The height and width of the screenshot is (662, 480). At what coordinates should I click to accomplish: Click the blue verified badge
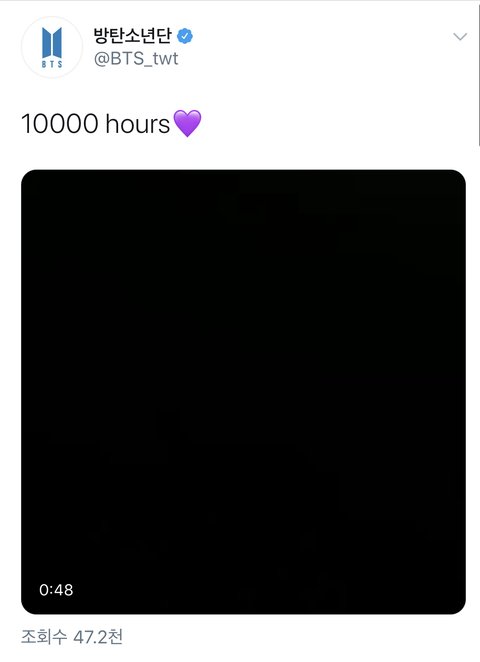click(x=184, y=36)
